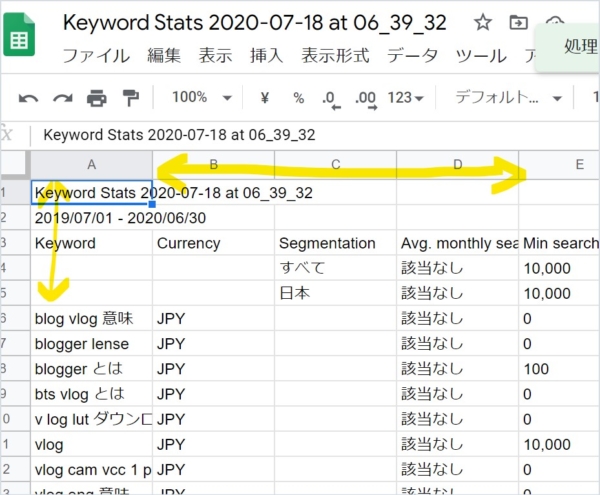
Task: Select 10,000 value in the vlog row
Action: pyautogui.click(x=559, y=444)
